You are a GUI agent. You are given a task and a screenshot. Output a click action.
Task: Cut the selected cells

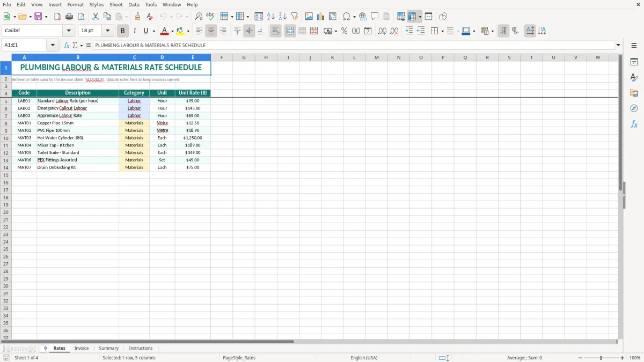pyautogui.click(x=96, y=17)
